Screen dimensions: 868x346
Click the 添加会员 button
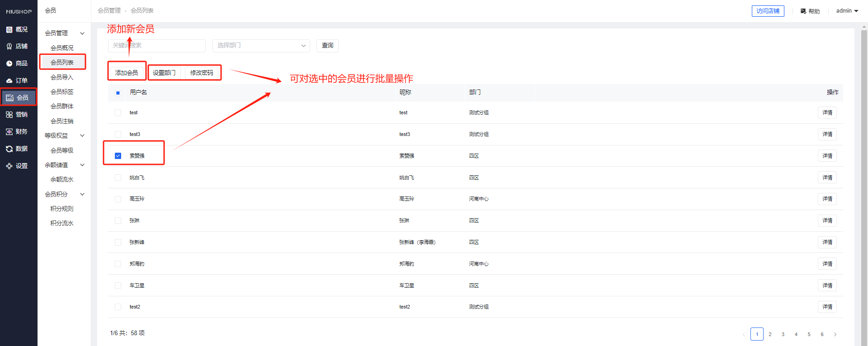point(127,73)
